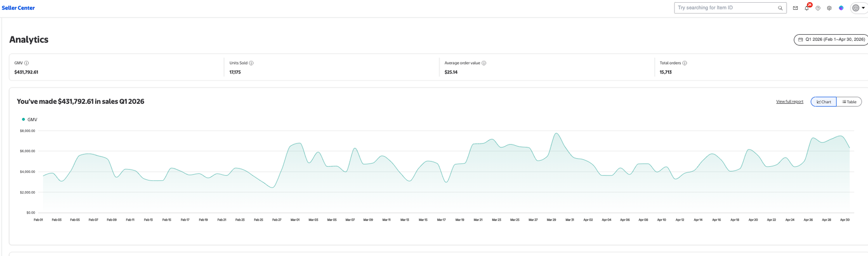Switch to Table view
This screenshot has height=256, width=868.
[849, 102]
